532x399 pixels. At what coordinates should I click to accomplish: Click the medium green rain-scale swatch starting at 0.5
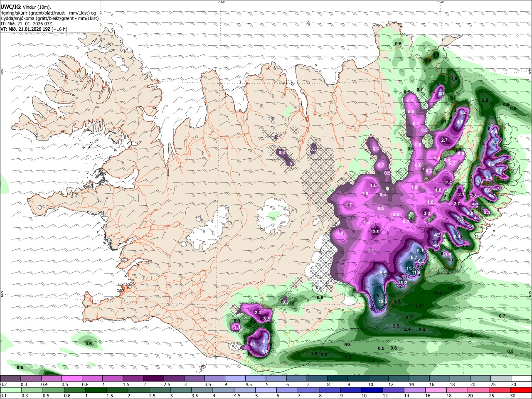53,390
